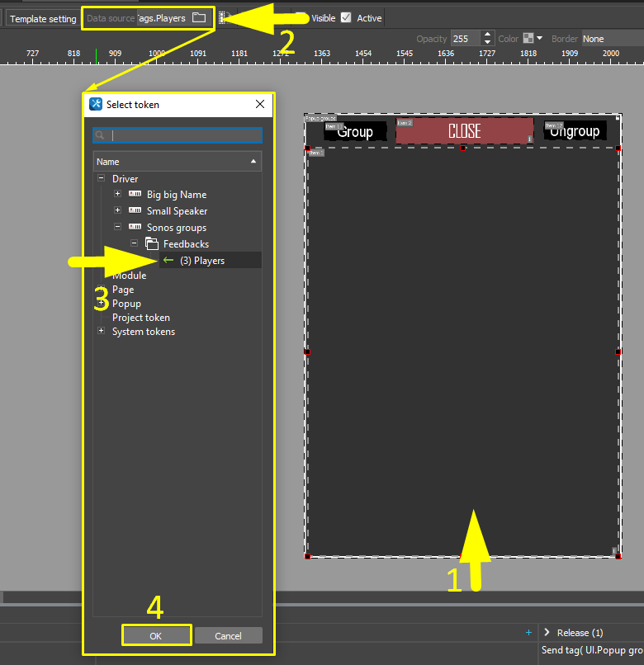Click the green arrow beside (3) Players

[168, 261]
